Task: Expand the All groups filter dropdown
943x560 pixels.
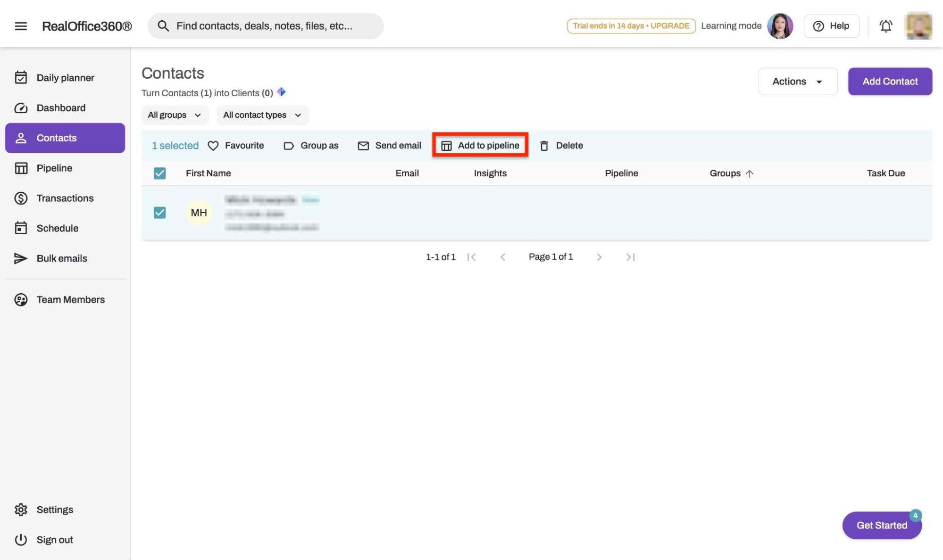Action: click(x=175, y=115)
